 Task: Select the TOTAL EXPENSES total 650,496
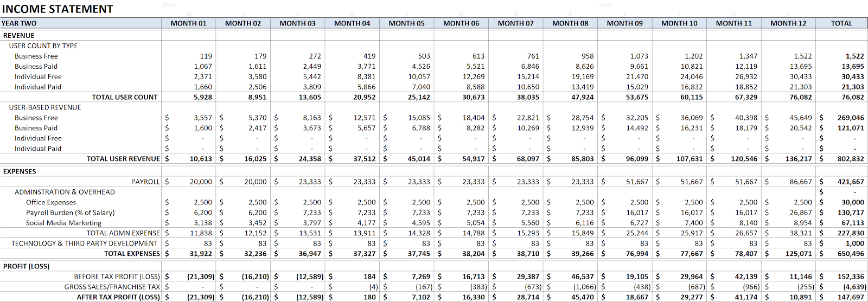click(851, 254)
